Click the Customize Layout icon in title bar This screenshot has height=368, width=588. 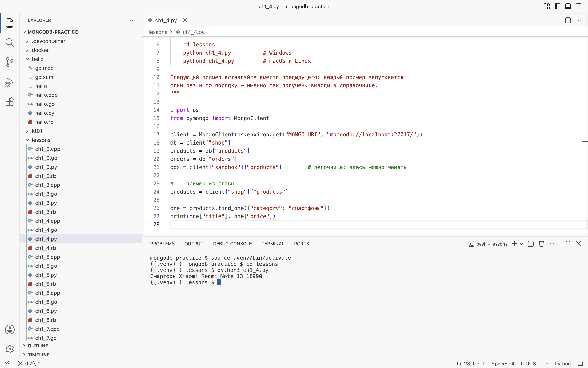[x=547, y=6]
